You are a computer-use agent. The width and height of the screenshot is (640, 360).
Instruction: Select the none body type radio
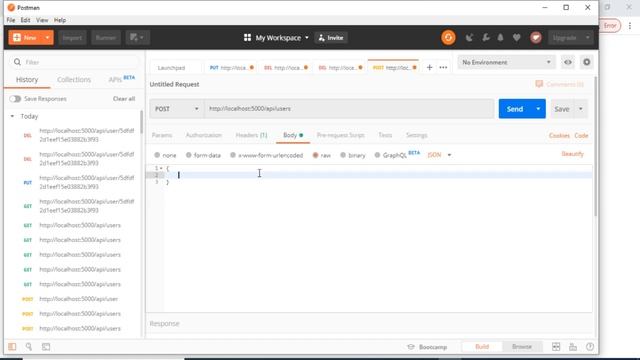click(x=157, y=155)
